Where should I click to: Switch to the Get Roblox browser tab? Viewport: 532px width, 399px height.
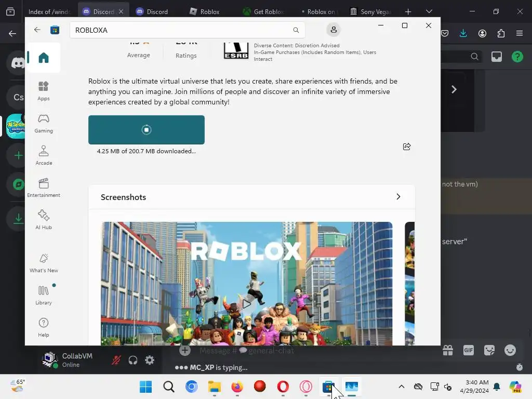263,11
